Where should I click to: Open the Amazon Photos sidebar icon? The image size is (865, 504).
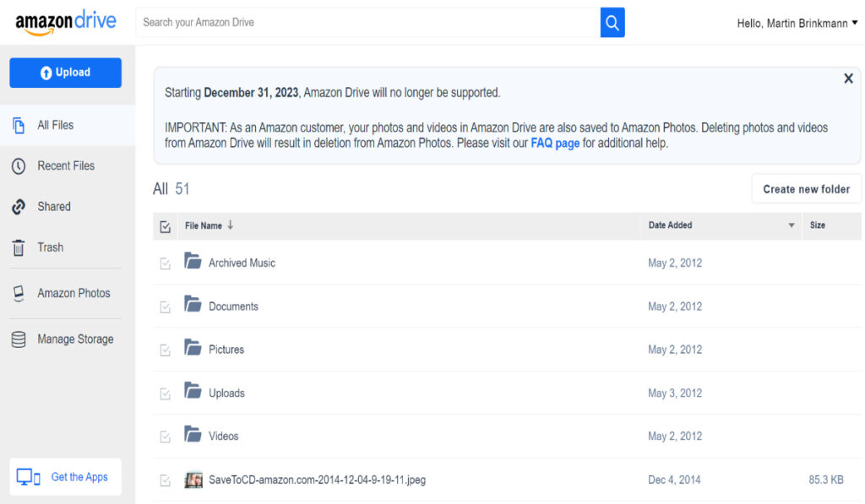click(x=19, y=293)
